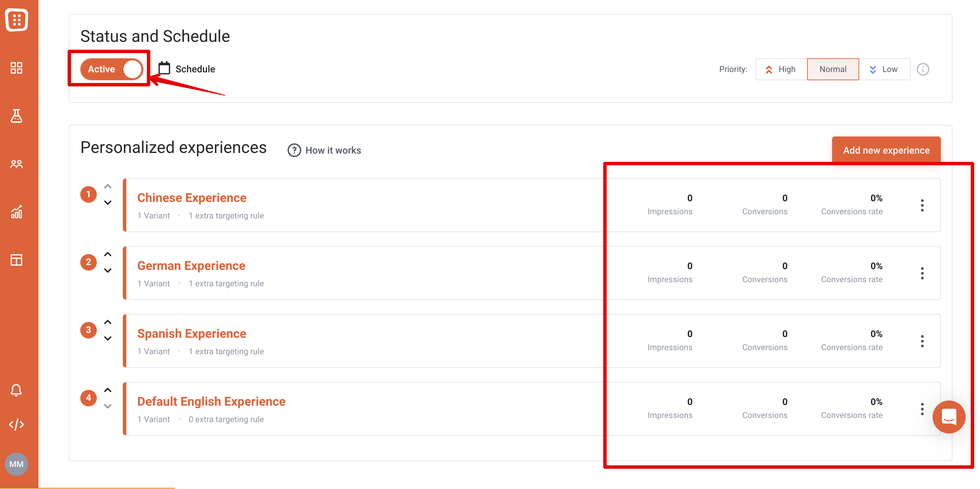The height and width of the screenshot is (489, 980).
Task: Set priority to High
Action: 781,69
